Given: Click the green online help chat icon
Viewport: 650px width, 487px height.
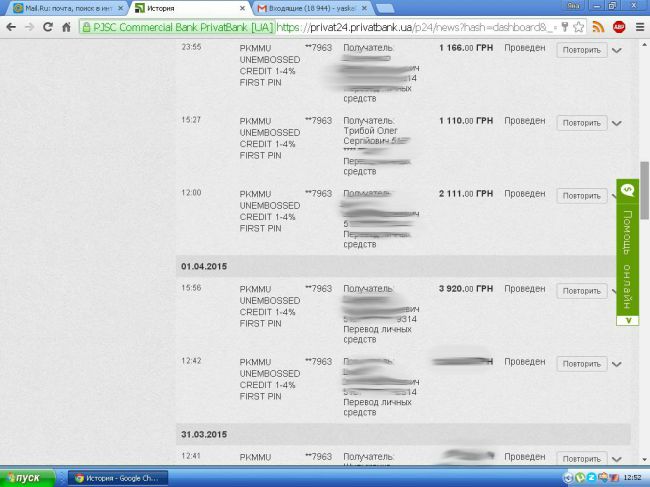Looking at the screenshot, I should tap(627, 189).
